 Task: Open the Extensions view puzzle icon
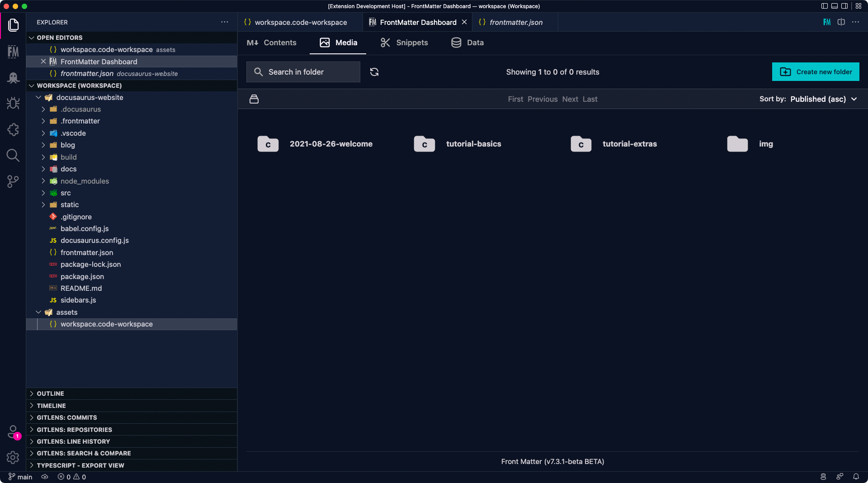tap(13, 130)
